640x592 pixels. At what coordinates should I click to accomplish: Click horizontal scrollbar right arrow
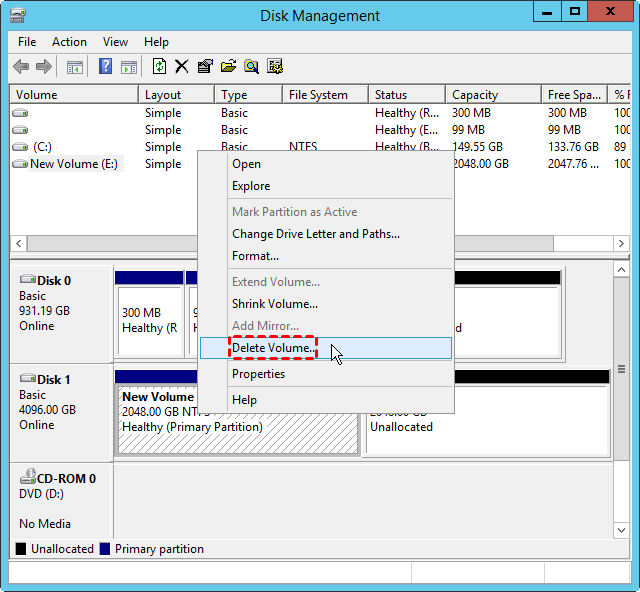[621, 244]
